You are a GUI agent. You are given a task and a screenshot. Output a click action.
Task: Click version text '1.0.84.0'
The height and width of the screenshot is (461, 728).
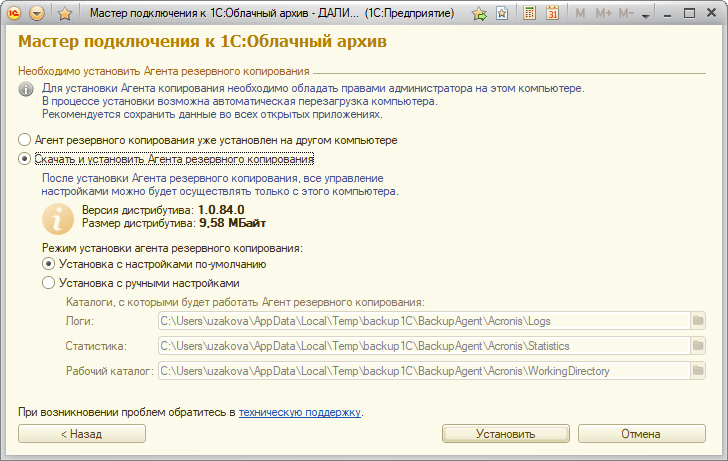point(221,210)
